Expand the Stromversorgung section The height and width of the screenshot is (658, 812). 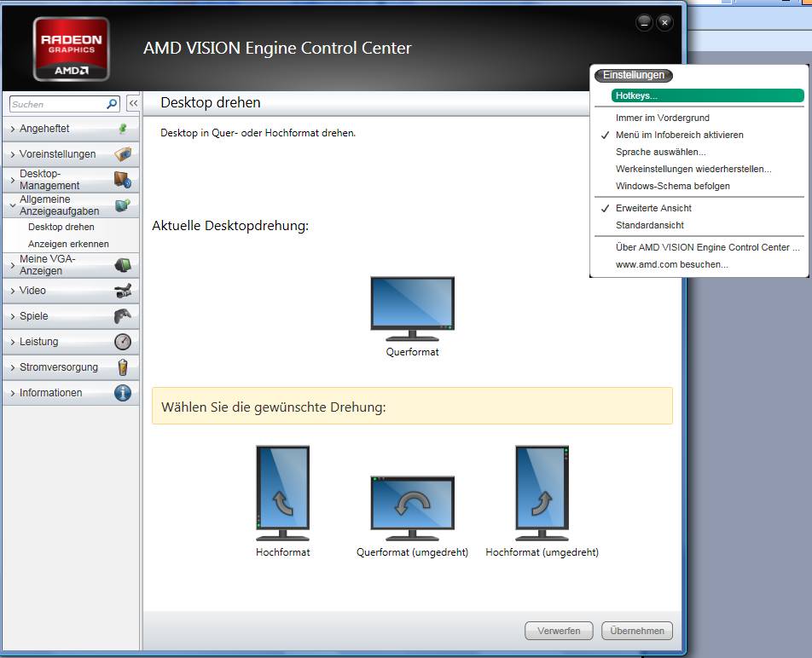(x=71, y=367)
